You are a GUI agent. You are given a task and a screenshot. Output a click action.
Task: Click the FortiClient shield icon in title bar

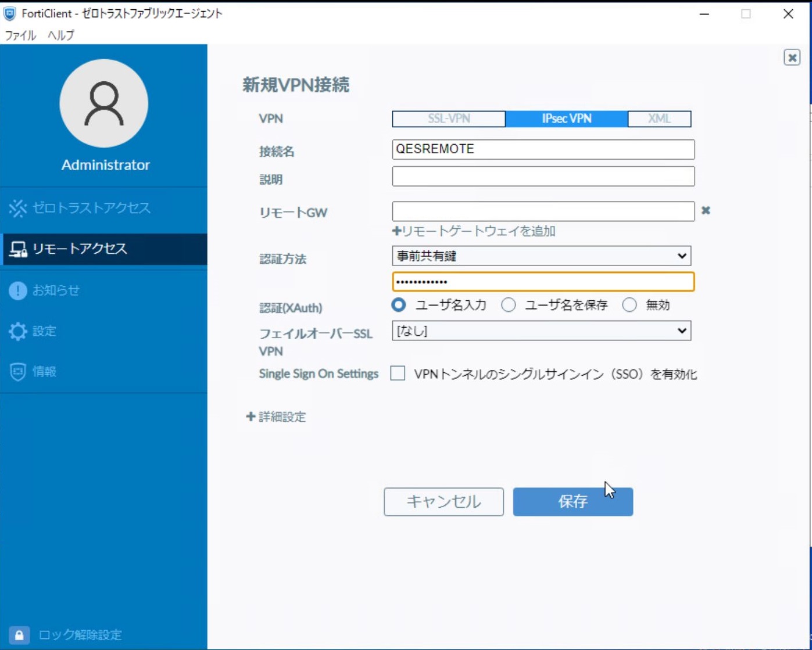[10, 13]
